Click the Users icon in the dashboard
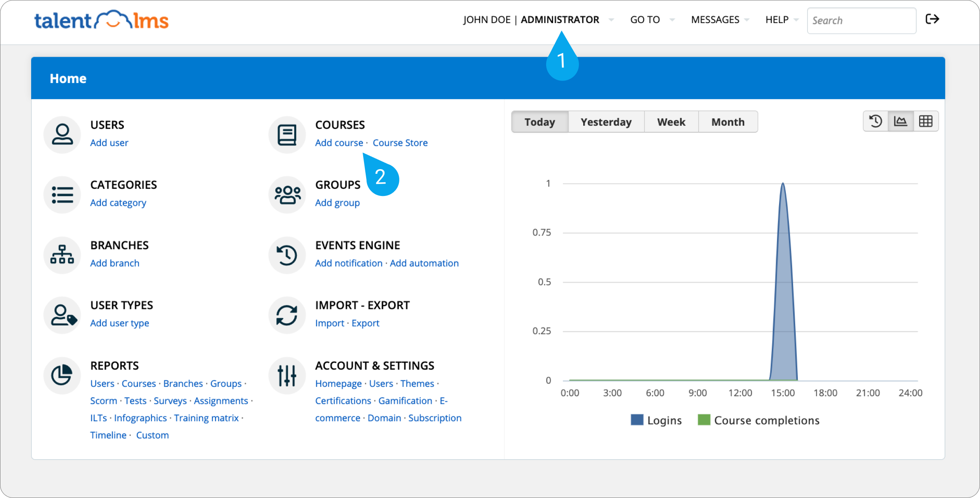980x498 pixels. [62, 134]
